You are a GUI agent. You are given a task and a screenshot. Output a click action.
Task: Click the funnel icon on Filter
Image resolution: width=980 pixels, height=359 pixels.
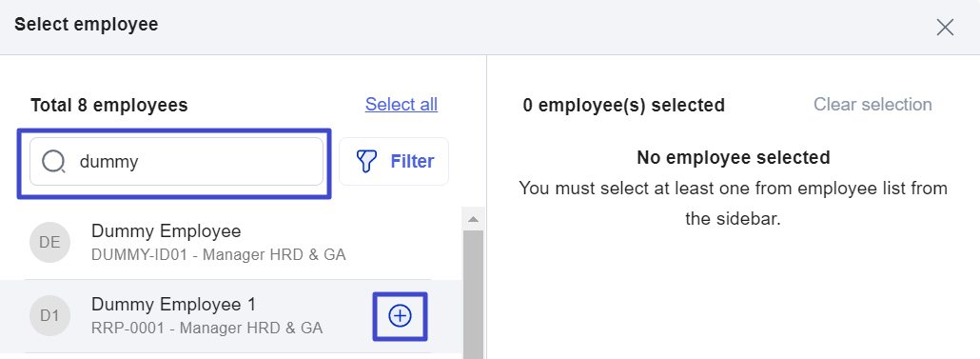pyautogui.click(x=366, y=161)
